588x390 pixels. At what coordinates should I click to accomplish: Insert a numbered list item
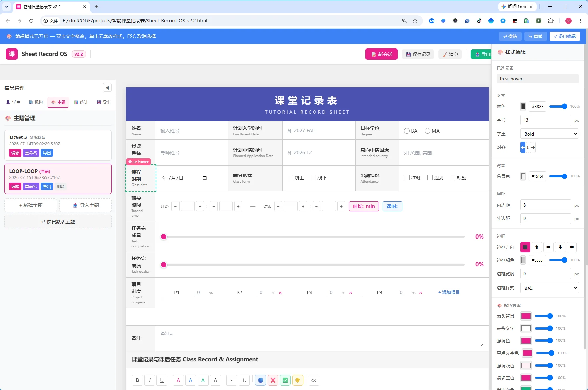pos(244,380)
